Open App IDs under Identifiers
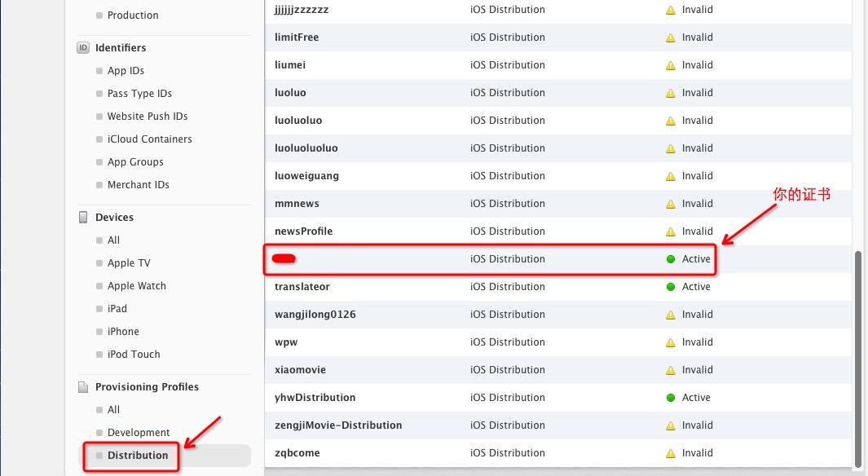 tap(126, 70)
